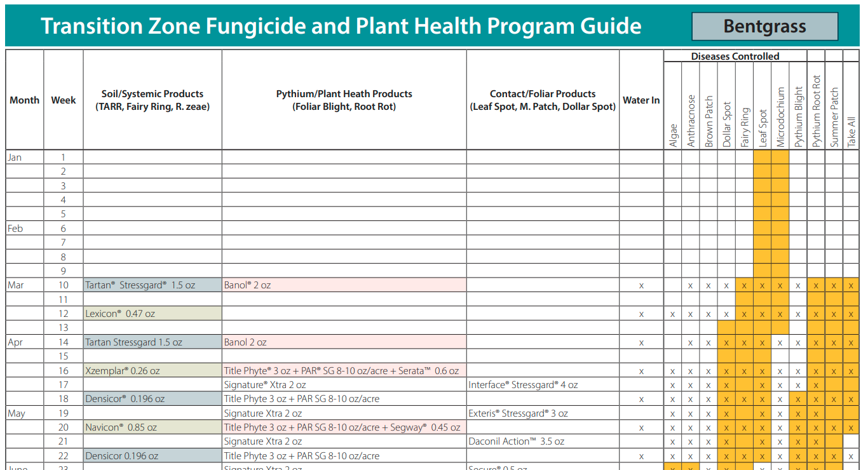
Task: Click the Water In x mark for week 12
Action: coord(641,314)
